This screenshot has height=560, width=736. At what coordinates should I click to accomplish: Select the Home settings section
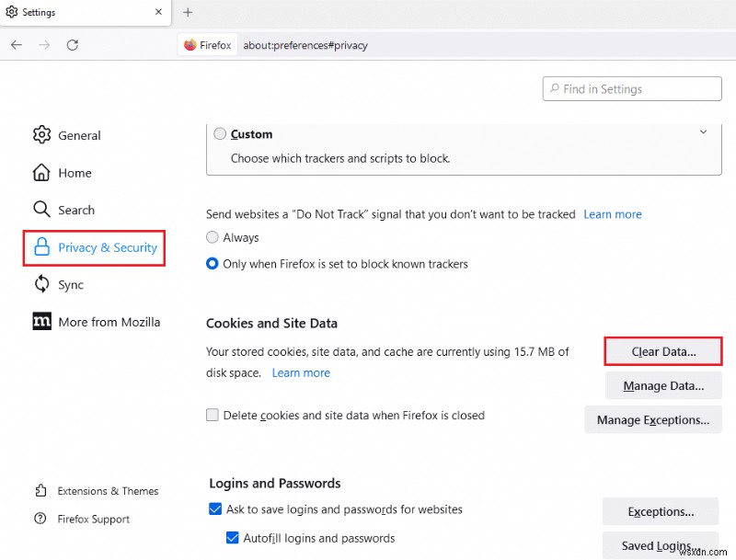coord(75,173)
